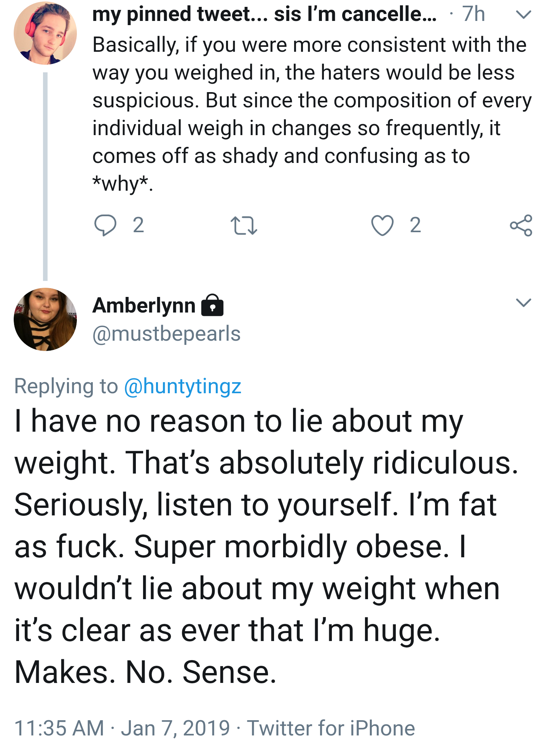Viewport: 548px width, 756px height.
Task: Open 'my pinned tweet...' display name
Action: [x=264, y=14]
